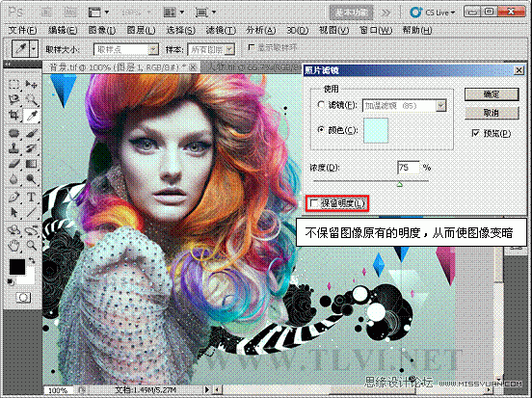Open the View Extras dropdown

point(98,13)
